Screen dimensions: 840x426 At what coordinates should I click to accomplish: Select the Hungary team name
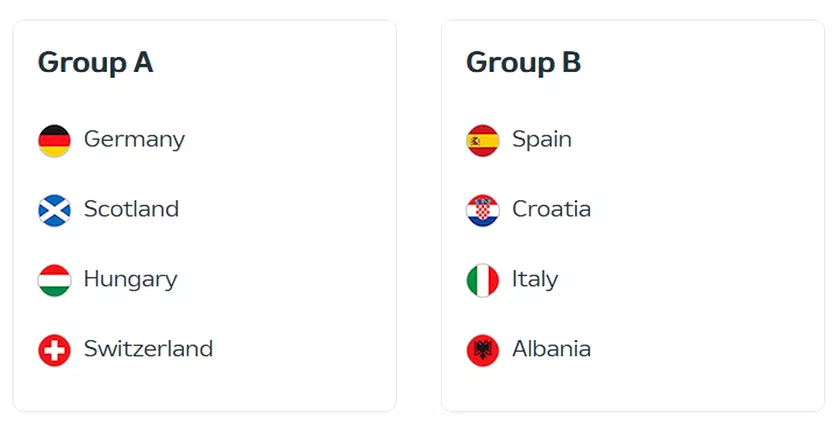pyautogui.click(x=131, y=280)
